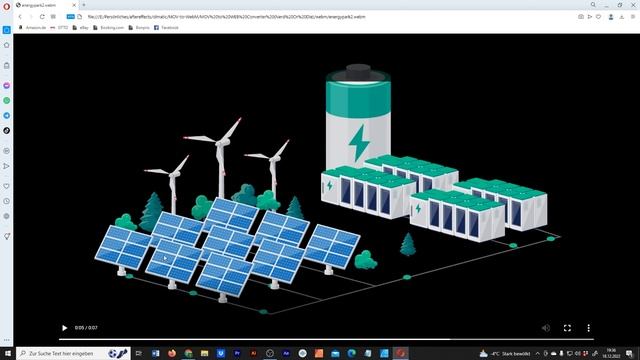Open the sidebar home icon
The image size is (640, 360).
click(x=7, y=45)
